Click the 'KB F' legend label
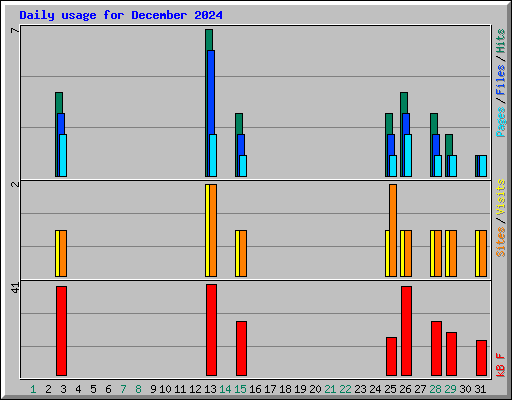The image size is (512, 400). pyautogui.click(x=500, y=365)
